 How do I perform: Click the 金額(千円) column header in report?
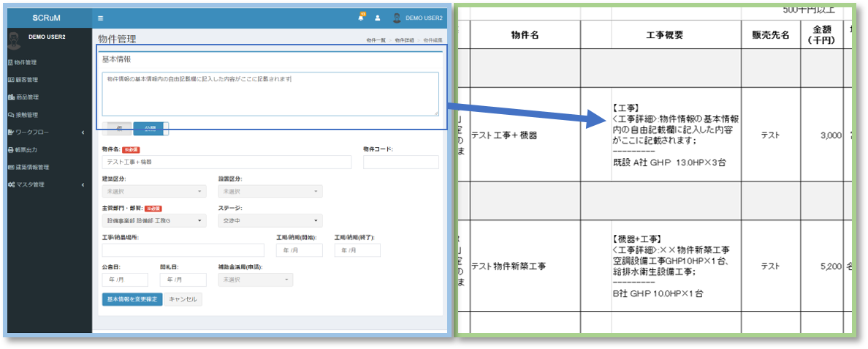(821, 35)
